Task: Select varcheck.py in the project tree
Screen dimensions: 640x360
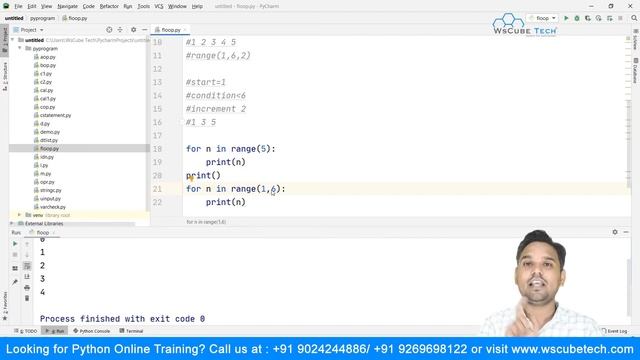Action: [x=53, y=207]
